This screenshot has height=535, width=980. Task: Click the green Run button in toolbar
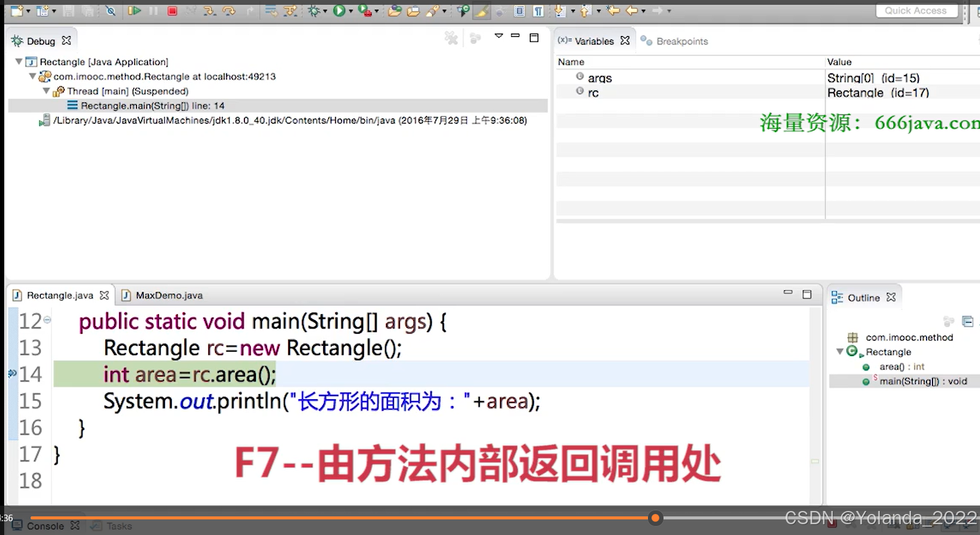click(x=339, y=11)
